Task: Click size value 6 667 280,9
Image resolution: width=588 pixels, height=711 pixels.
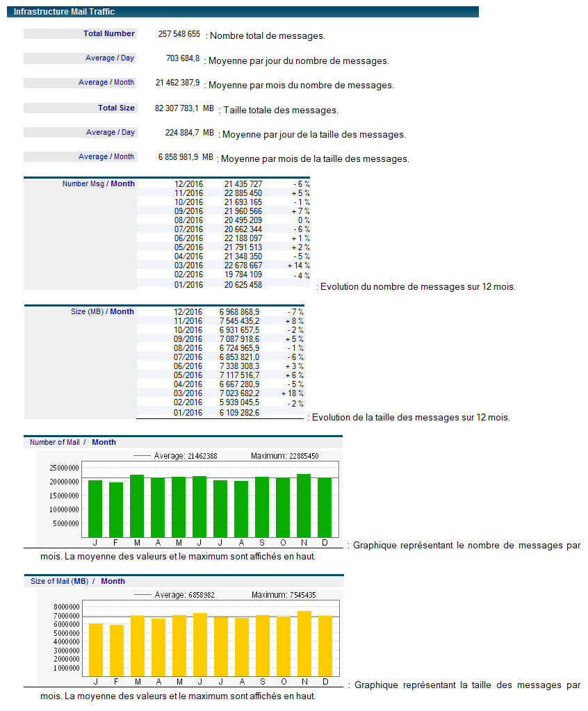Action: coord(239,384)
